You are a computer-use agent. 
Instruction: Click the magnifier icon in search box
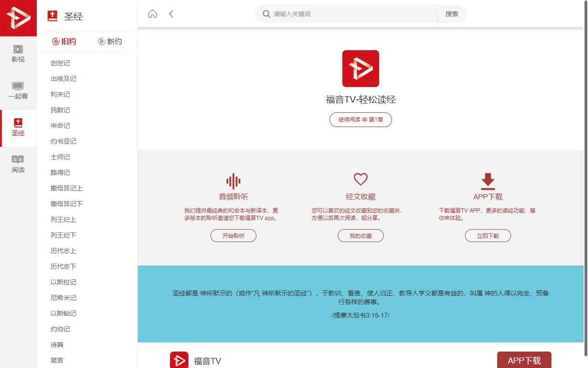266,14
